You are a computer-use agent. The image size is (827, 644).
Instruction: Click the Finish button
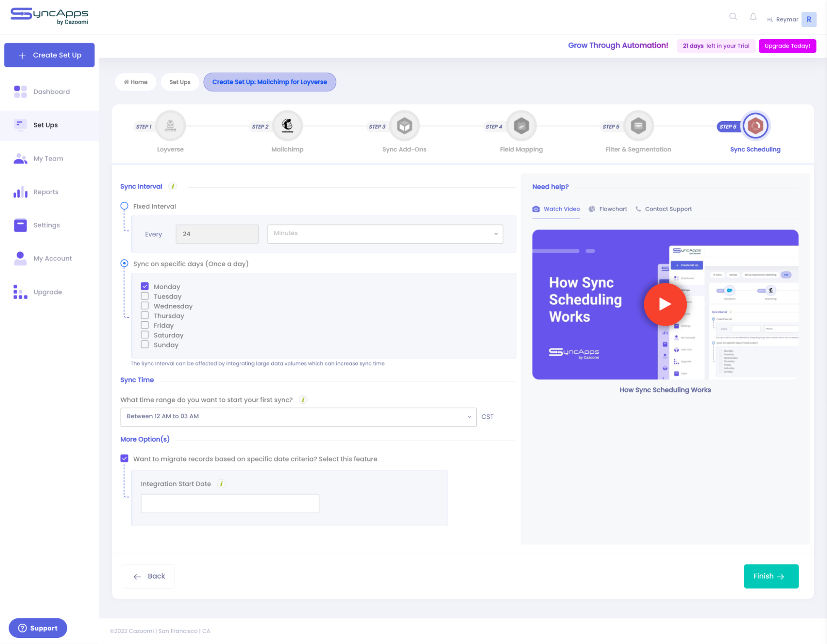[771, 576]
